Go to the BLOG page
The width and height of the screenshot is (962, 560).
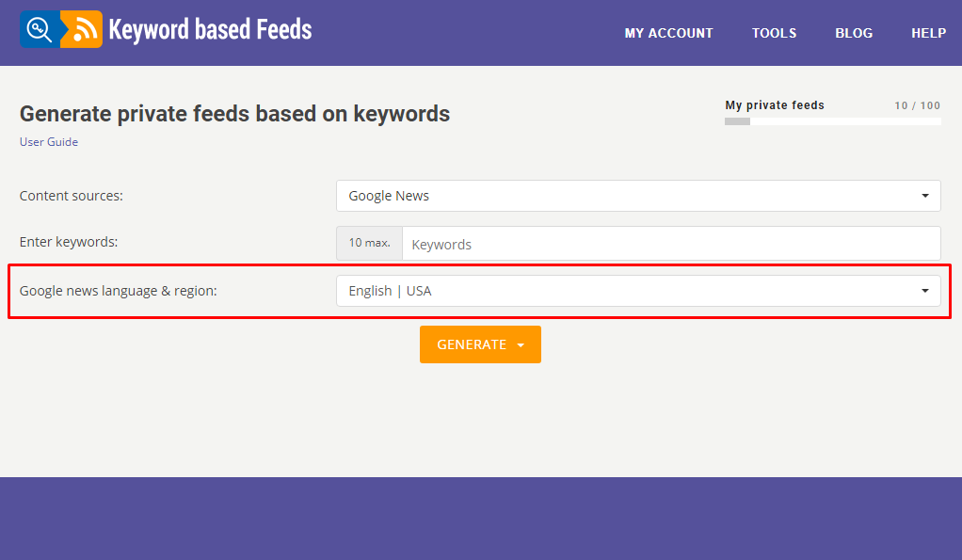854,33
